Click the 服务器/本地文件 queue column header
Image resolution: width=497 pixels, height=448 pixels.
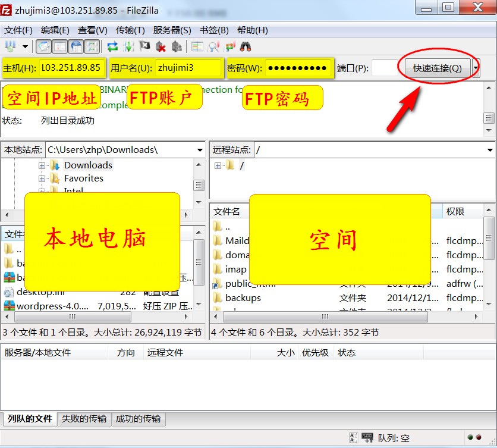pyautogui.click(x=54, y=352)
